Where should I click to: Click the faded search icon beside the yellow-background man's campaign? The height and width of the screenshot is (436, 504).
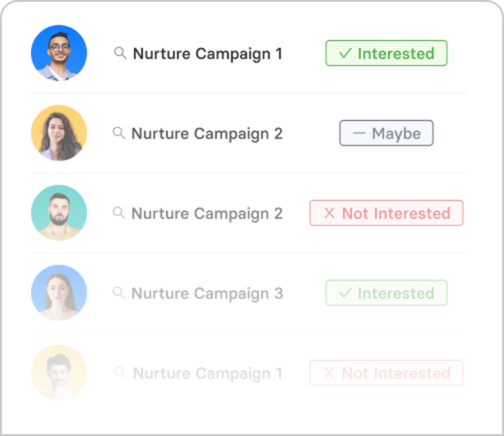(120, 373)
